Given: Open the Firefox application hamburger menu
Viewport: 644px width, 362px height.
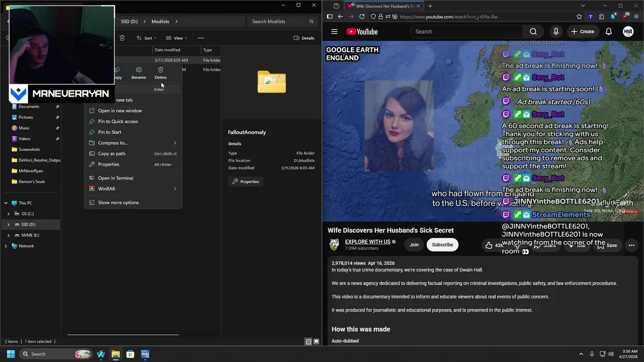Looking at the screenshot, I should [636, 17].
